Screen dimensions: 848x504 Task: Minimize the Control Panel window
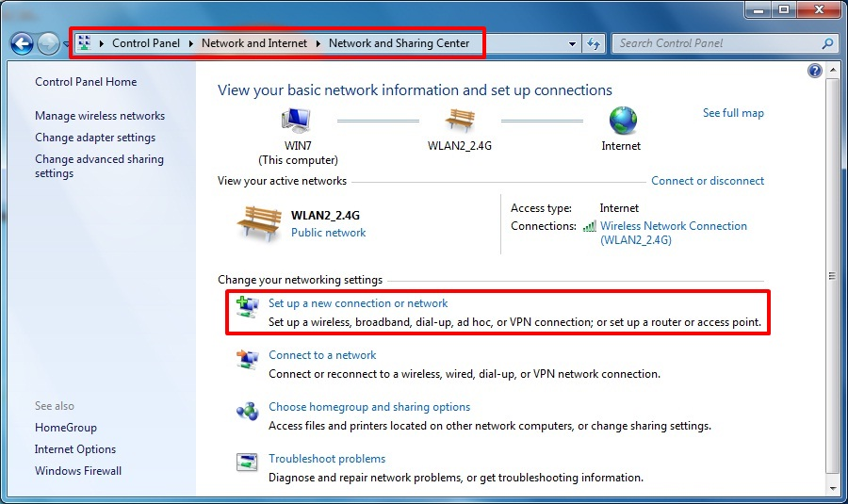tap(758, 9)
